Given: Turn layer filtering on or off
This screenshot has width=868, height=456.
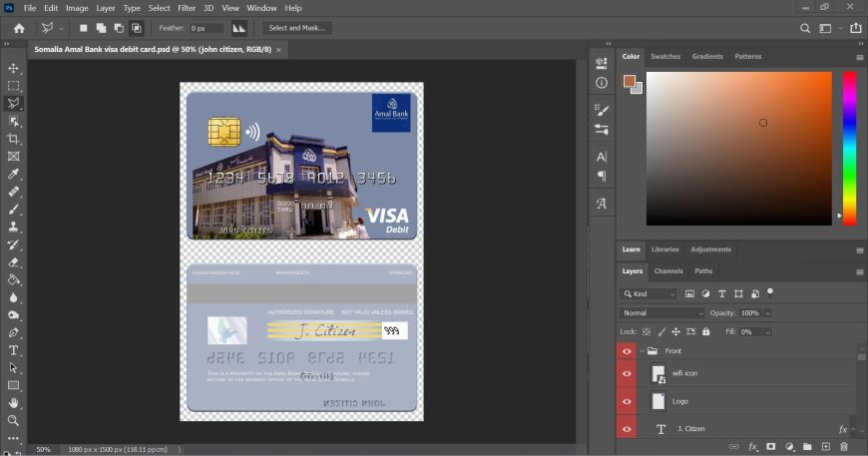Looking at the screenshot, I should [x=770, y=291].
